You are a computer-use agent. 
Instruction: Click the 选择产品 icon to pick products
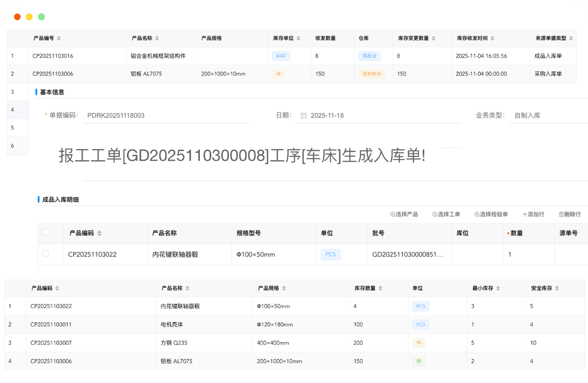pyautogui.click(x=392, y=214)
